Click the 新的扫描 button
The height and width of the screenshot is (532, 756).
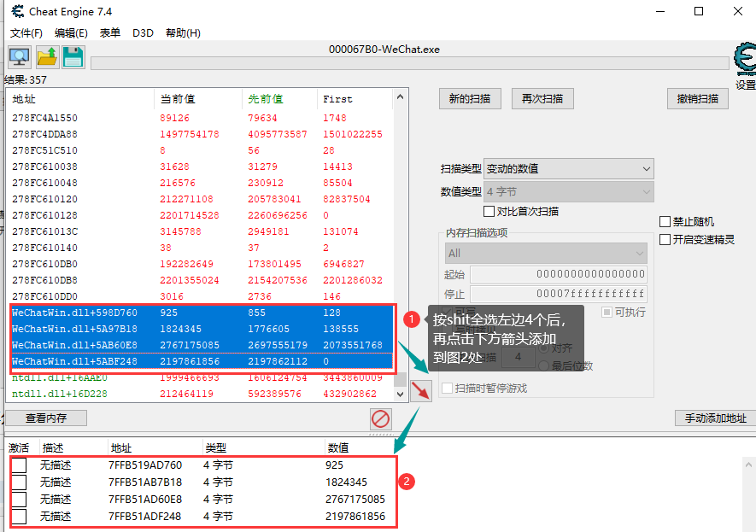(470, 99)
